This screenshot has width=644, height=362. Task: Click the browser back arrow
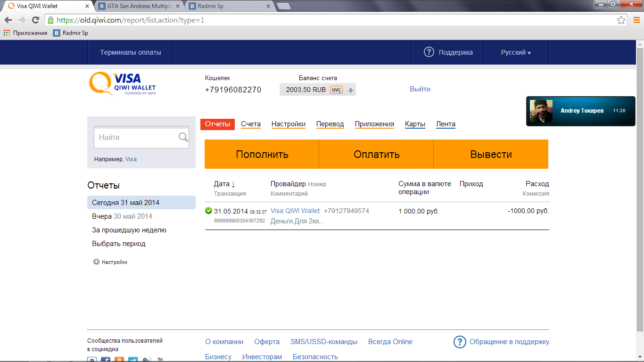(8, 20)
